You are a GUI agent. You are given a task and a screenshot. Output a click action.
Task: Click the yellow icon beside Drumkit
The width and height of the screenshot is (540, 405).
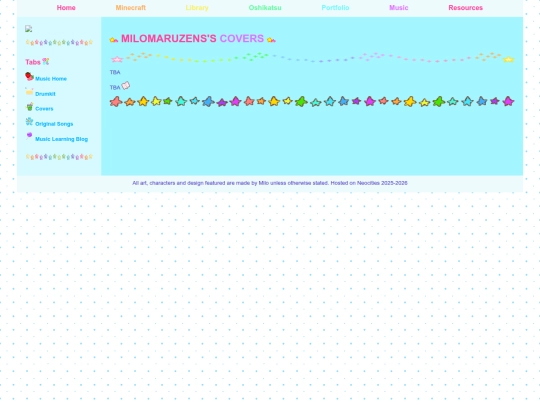coord(29,92)
